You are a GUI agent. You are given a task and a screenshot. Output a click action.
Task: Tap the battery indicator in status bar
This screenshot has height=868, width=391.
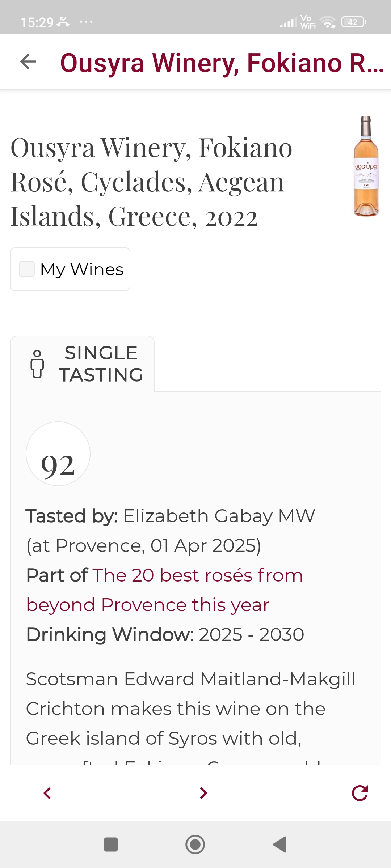354,22
